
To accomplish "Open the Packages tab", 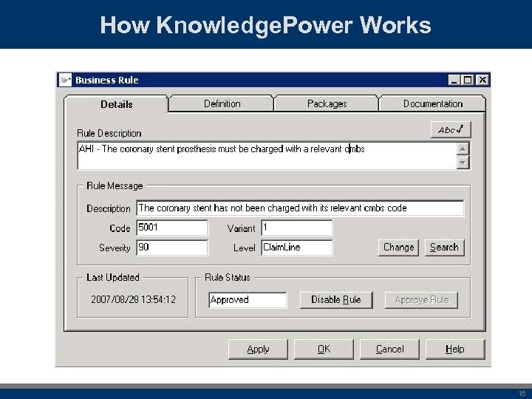I will click(x=327, y=103).
